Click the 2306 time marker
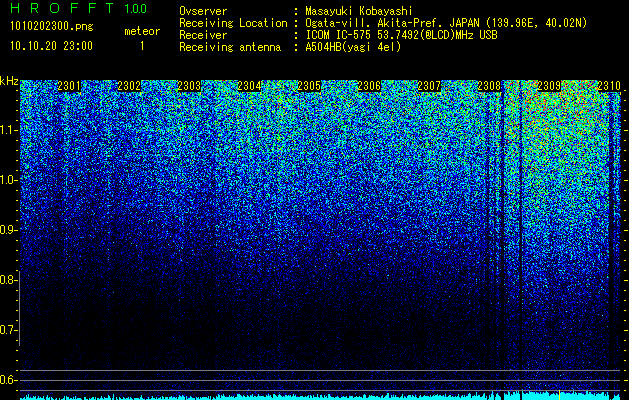 point(369,86)
